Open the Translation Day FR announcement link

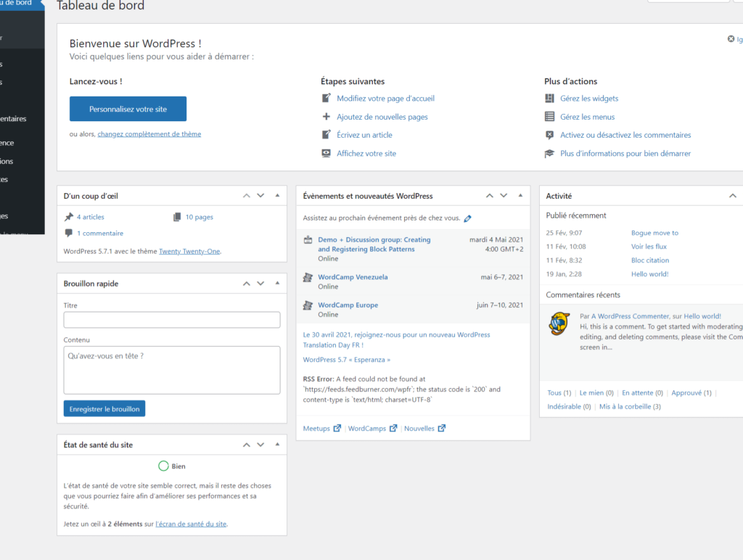coord(397,339)
